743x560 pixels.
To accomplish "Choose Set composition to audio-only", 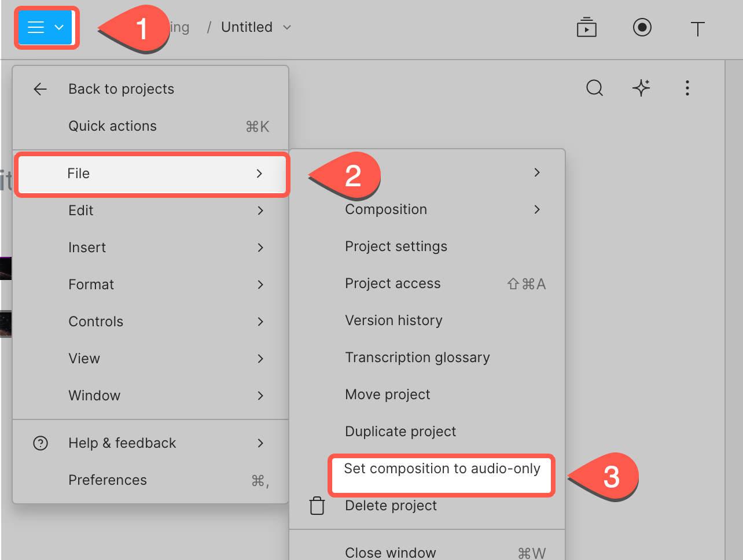I will 442,469.
